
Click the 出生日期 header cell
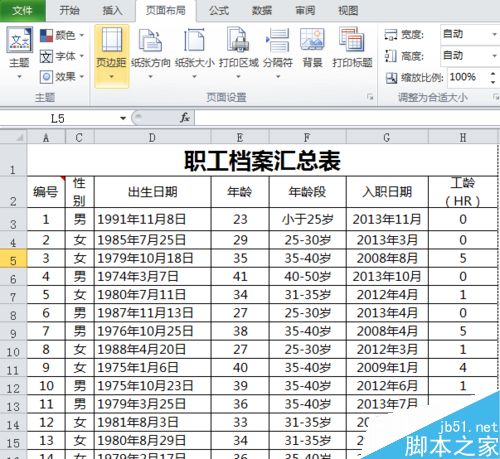(x=152, y=192)
